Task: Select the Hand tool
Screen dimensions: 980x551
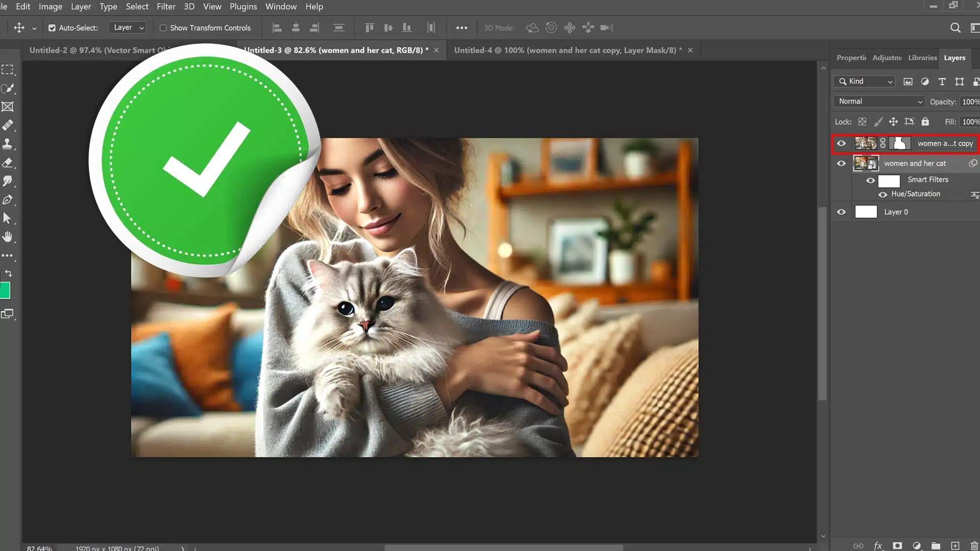Action: (x=8, y=237)
